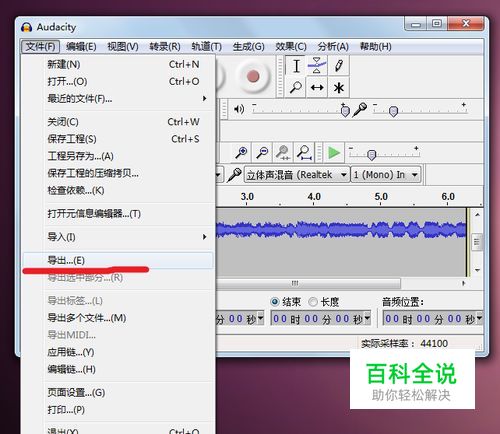Click the vertical scrollbar down arrow
500x434 pixels.
(x=477, y=270)
